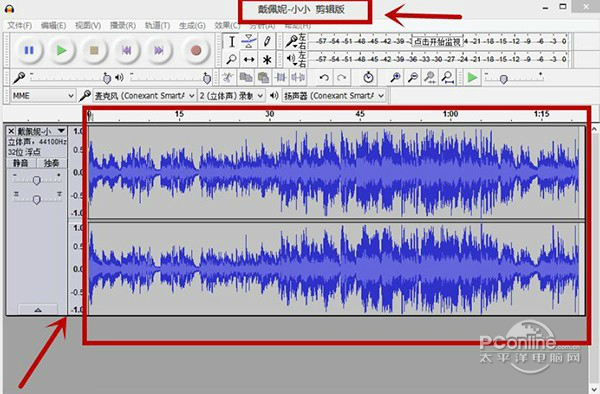Activate the Time Shift tool
The image size is (600, 394).
(249, 59)
